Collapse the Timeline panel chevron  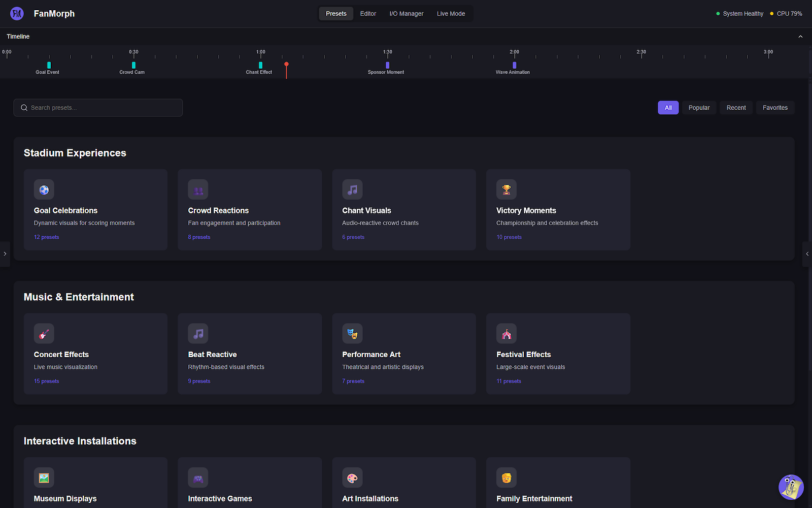click(x=800, y=37)
